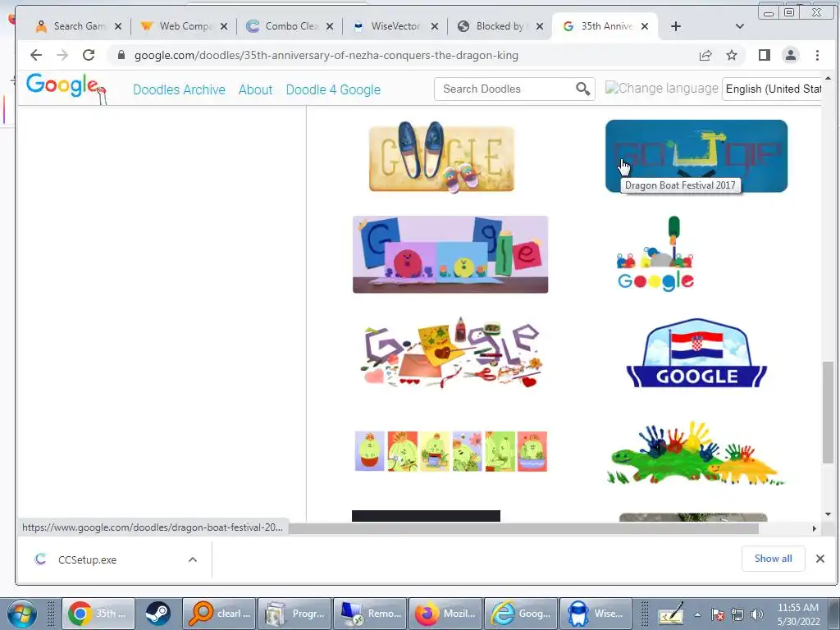The image size is (840, 630).
Task: Open the craft supplies heart card doodle
Action: tap(450, 353)
